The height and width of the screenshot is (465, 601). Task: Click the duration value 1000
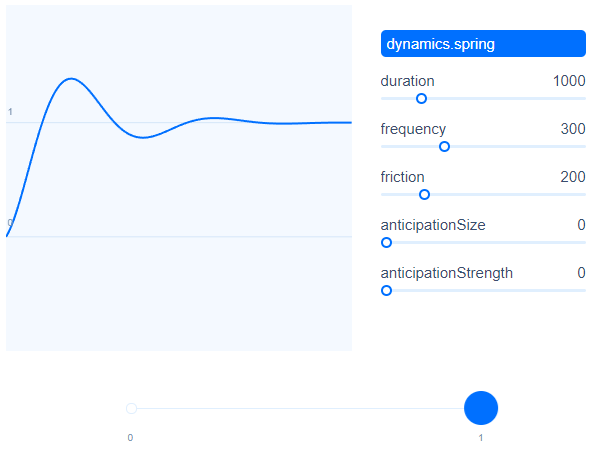[x=569, y=81]
